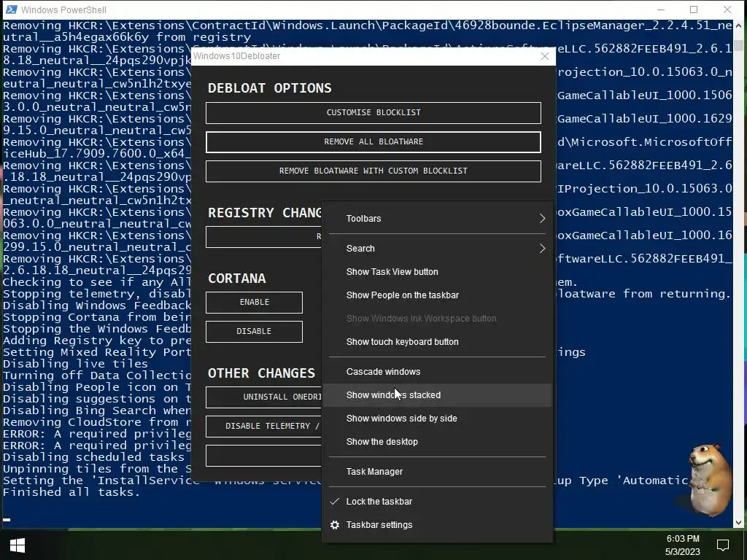The height and width of the screenshot is (560, 747).
Task: Select Show touch keyboard button
Action: tap(438, 342)
